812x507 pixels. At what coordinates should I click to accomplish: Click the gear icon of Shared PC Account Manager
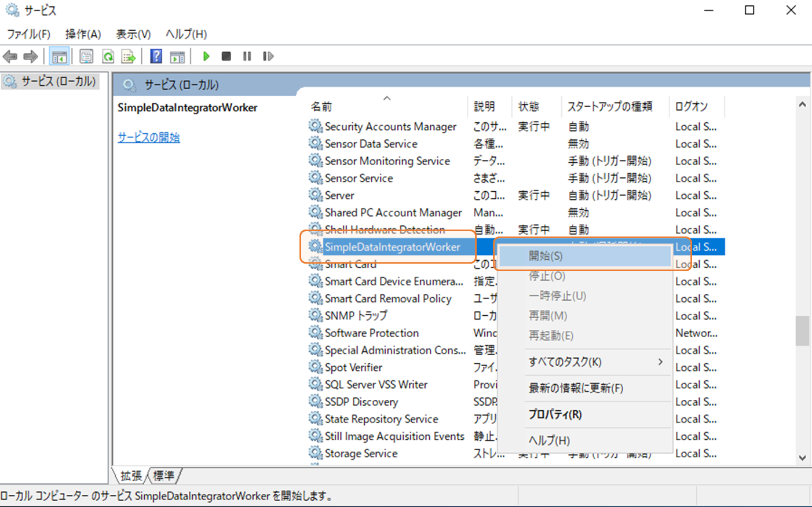point(315,212)
